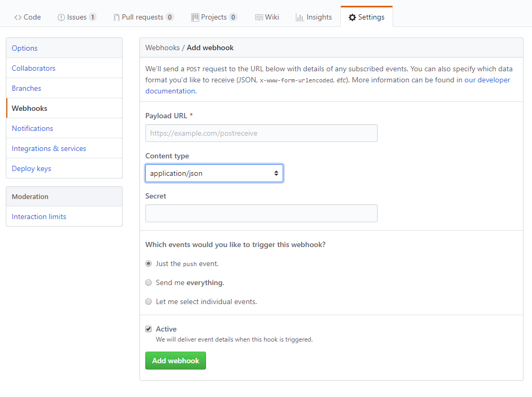Click the 'Which events would you like' heading
532x397 pixels.
click(x=236, y=245)
